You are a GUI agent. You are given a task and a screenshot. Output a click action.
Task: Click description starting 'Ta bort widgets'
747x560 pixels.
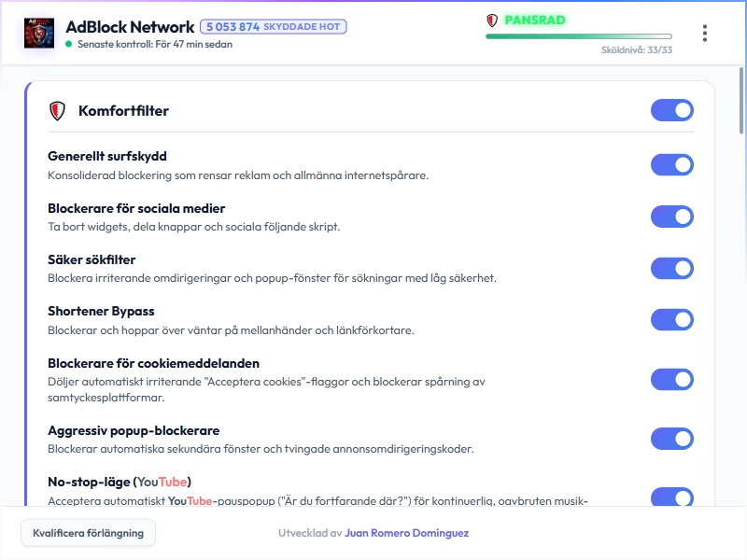click(194, 227)
